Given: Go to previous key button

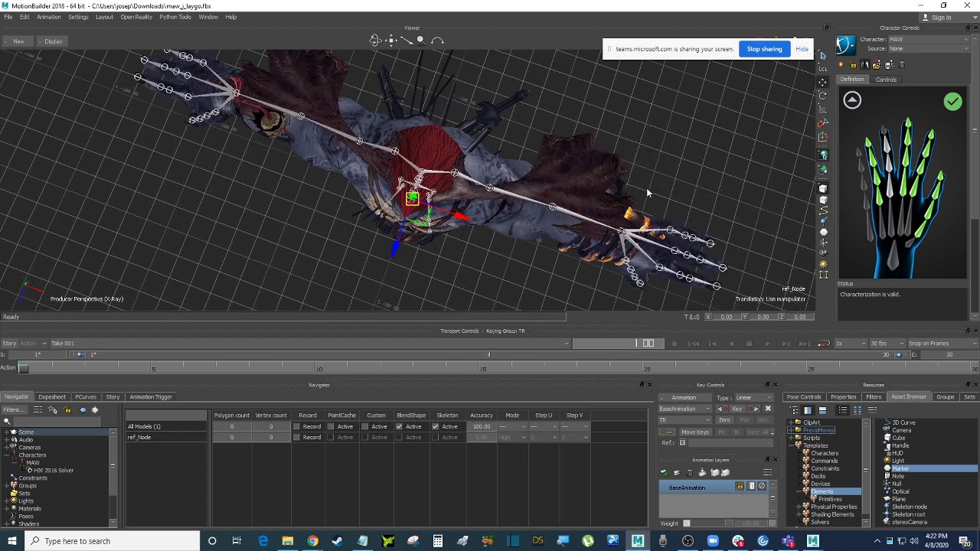Looking at the screenshot, I should tap(721, 409).
